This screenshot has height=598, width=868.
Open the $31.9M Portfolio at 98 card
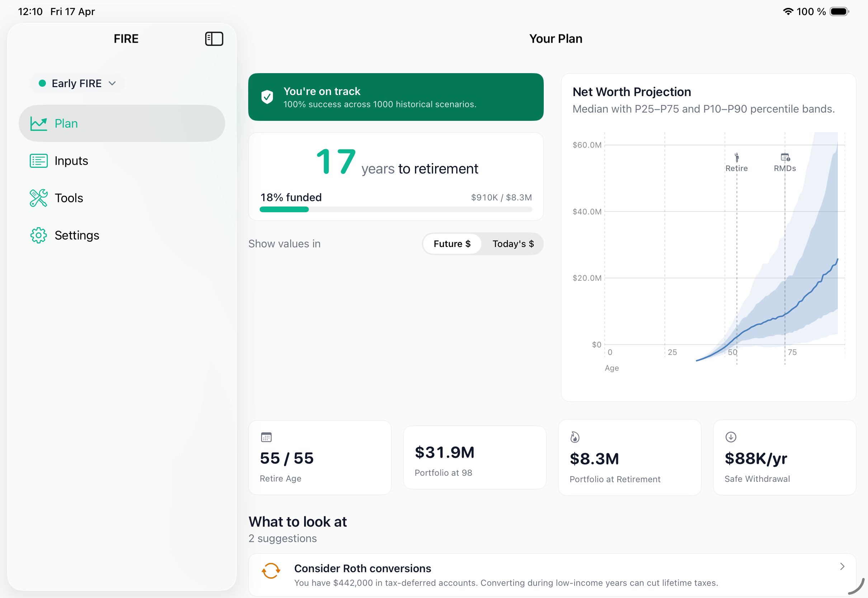click(475, 457)
